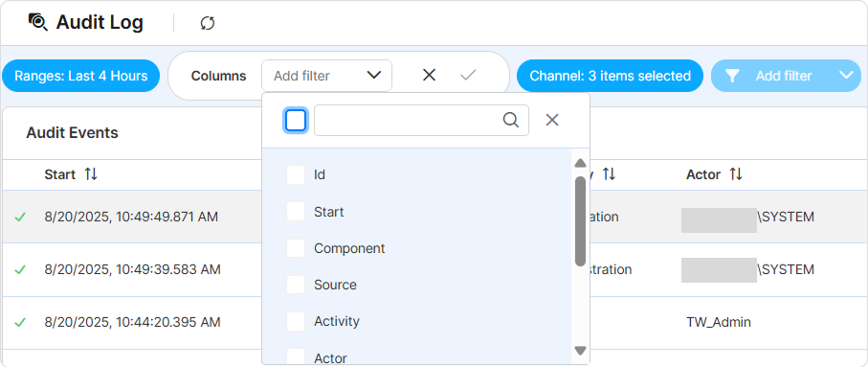The image size is (868, 367).
Task: Refresh the audit log
Action: pos(208,23)
